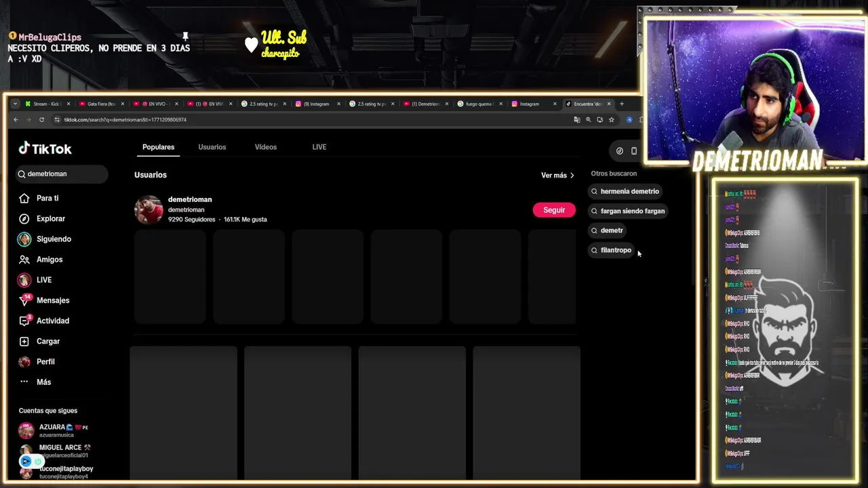This screenshot has height=488, width=868.
Task: Switch to the Populares tab
Action: [x=158, y=147]
